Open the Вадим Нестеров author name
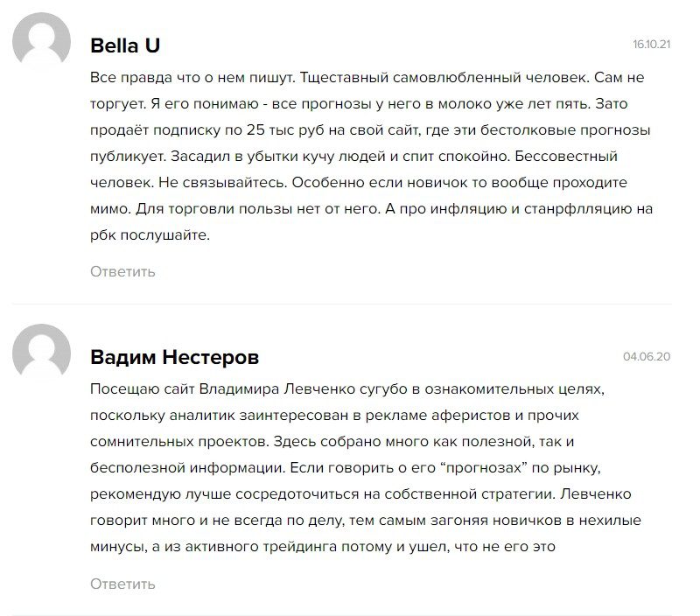Viewport: 700px width, 616px height. click(174, 357)
